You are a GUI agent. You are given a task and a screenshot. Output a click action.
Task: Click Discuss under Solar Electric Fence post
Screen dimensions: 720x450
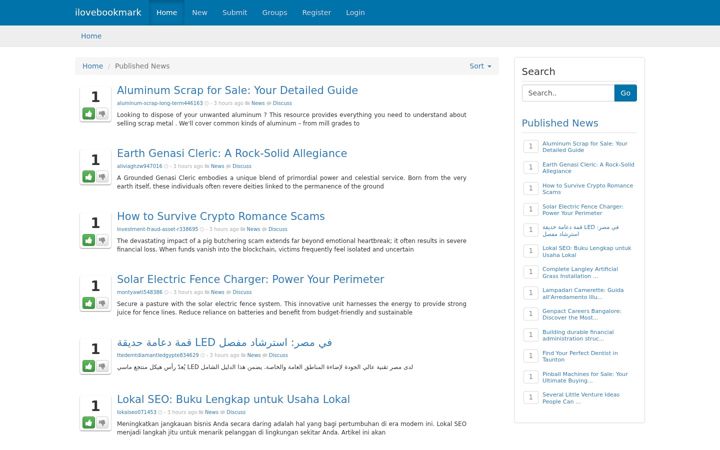(242, 292)
